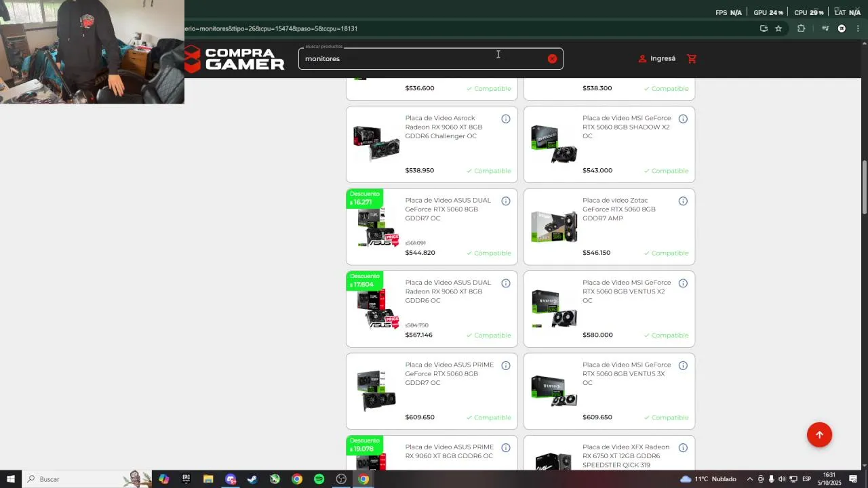This screenshot has width=868, height=488.
Task: Show info for ASUS PRIME RX 9060 XT
Action: point(506,448)
